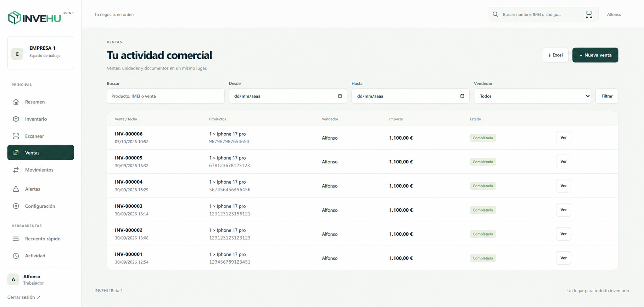Open details of INV-000004 via Ver

pyautogui.click(x=563, y=186)
